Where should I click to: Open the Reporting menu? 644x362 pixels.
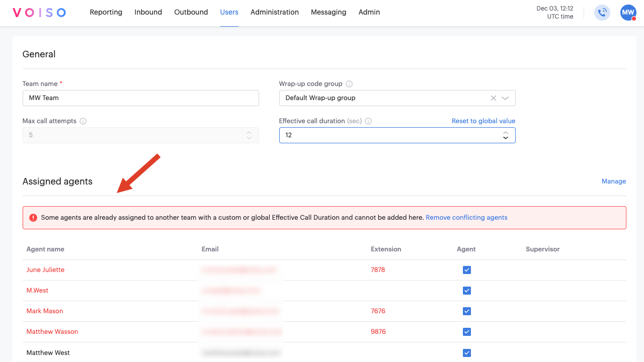(106, 12)
